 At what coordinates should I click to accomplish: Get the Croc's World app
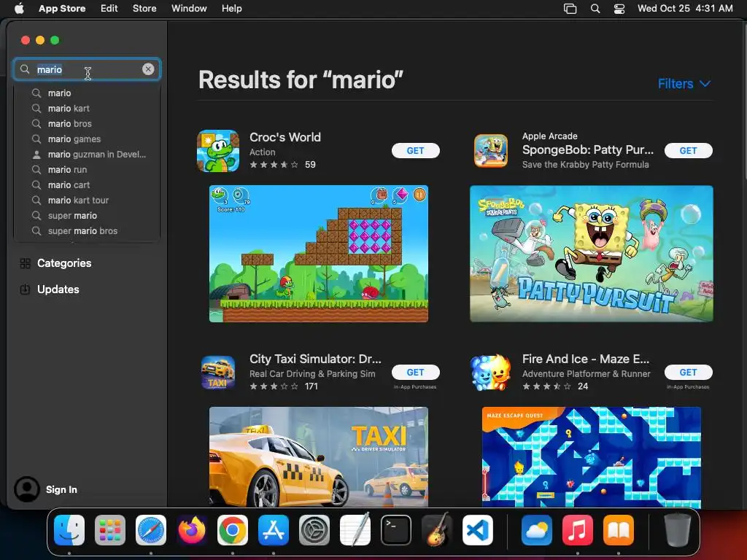[415, 150]
